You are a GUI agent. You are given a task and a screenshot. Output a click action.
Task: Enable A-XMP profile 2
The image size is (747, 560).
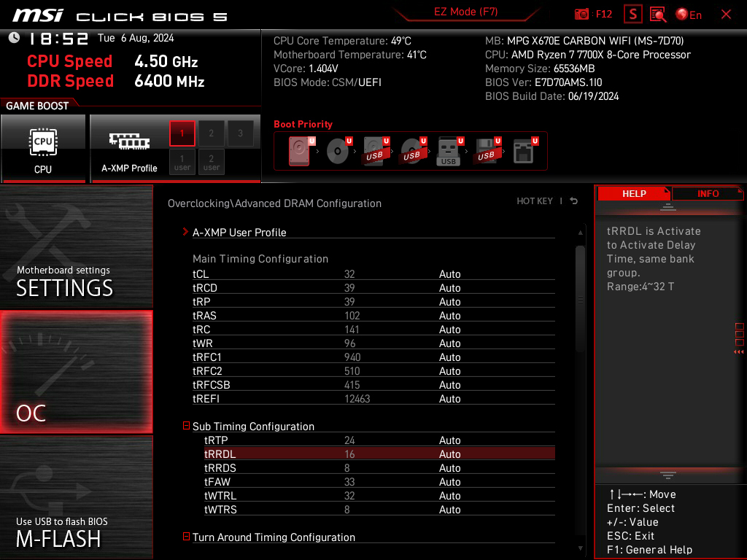[x=211, y=133]
